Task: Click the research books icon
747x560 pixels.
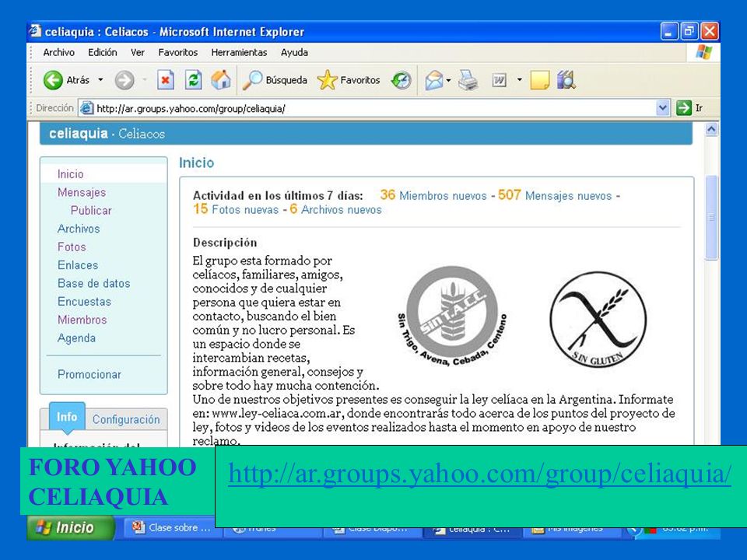Action: pos(566,80)
